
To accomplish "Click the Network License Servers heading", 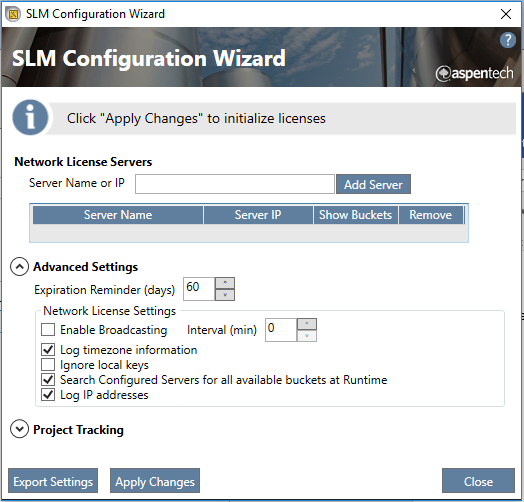I will 83,162.
